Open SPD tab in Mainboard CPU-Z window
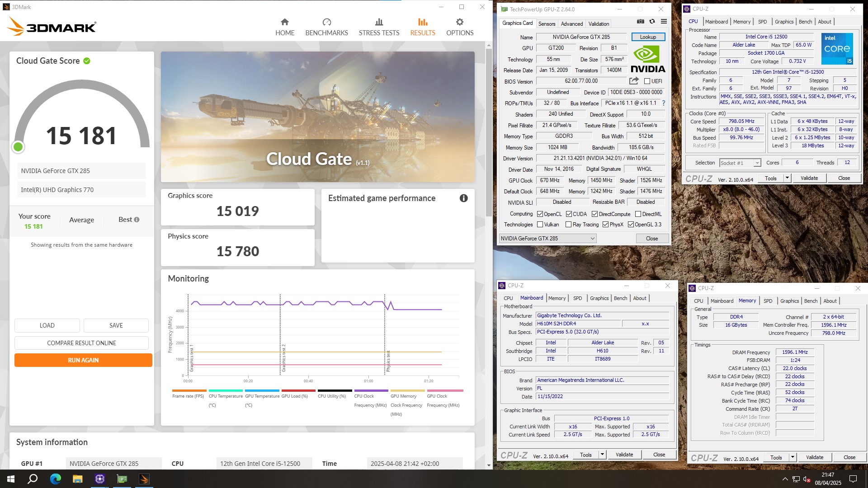The height and width of the screenshot is (488, 868). tap(577, 298)
